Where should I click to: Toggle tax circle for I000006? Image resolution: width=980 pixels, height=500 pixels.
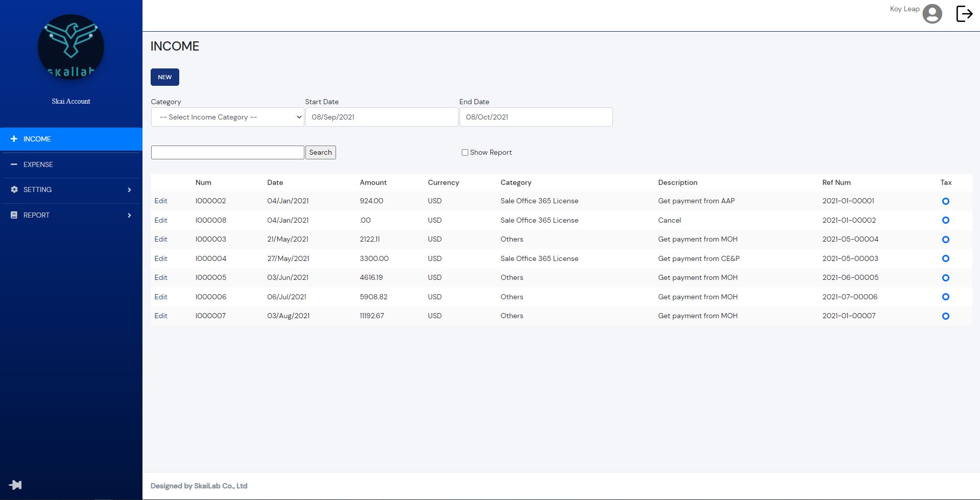point(945,297)
